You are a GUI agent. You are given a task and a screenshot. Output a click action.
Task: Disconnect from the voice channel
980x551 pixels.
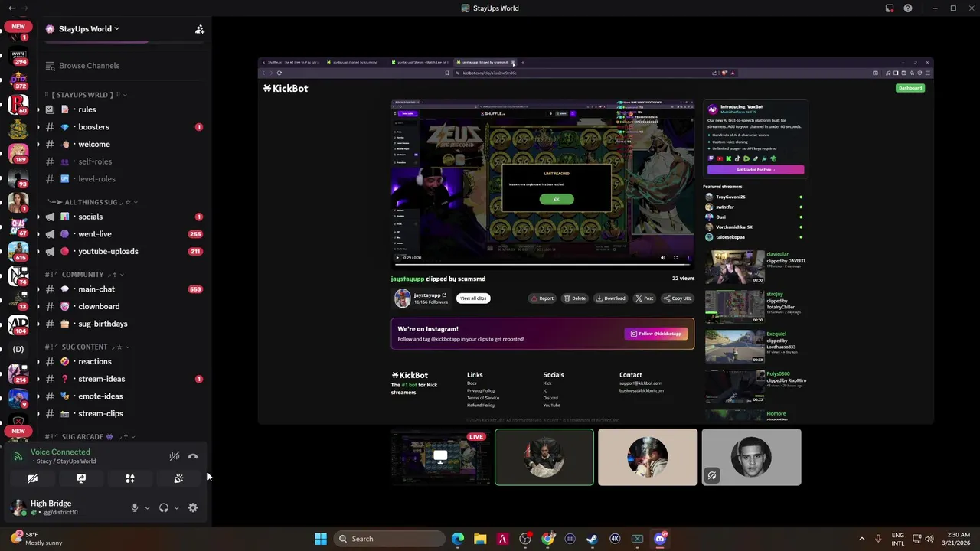pos(193,456)
